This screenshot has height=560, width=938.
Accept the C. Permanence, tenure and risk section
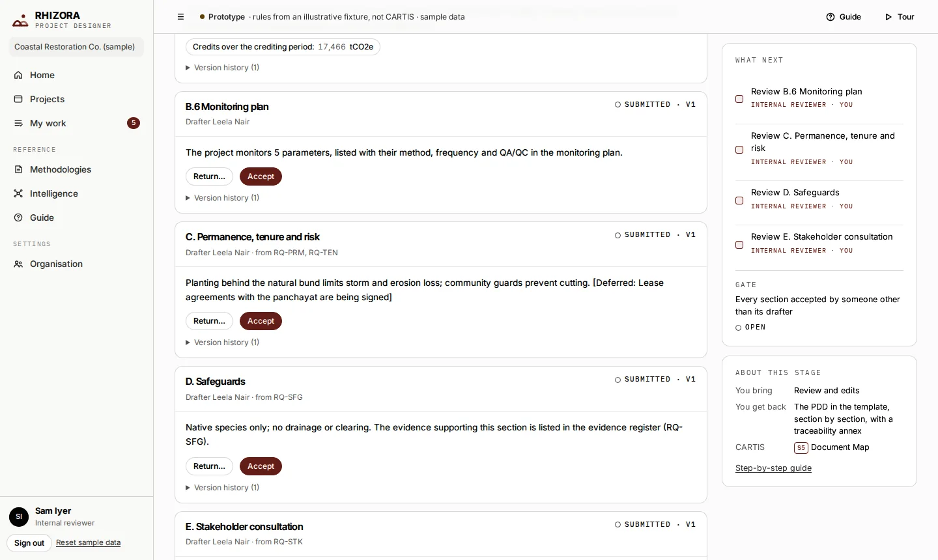click(261, 321)
